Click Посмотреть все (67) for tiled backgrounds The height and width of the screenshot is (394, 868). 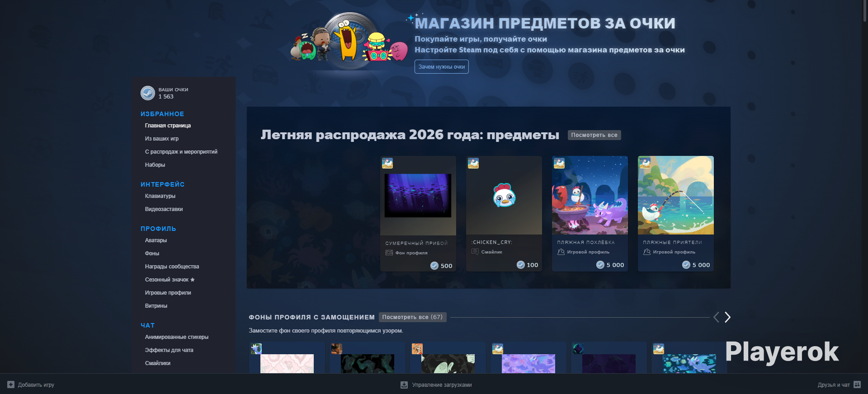pos(412,317)
